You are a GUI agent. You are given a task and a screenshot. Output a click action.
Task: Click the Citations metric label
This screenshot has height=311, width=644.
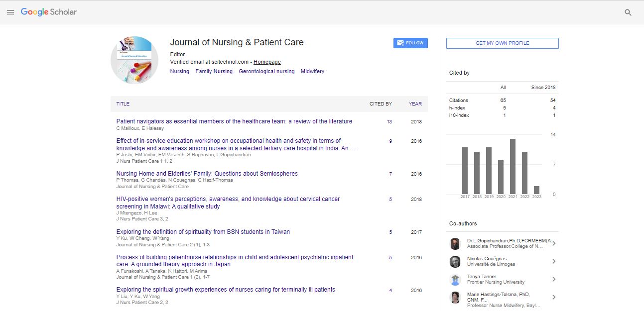click(459, 101)
